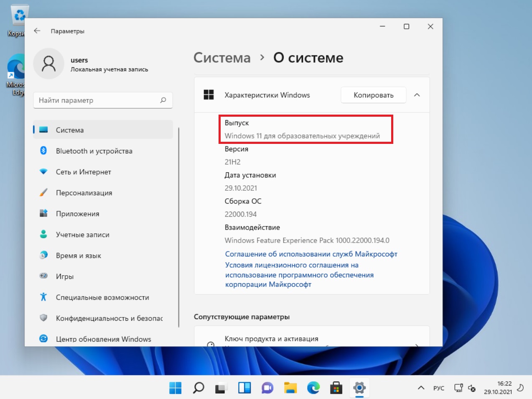Open taskbar Search magnifier
The image size is (532, 399).
(x=199, y=388)
